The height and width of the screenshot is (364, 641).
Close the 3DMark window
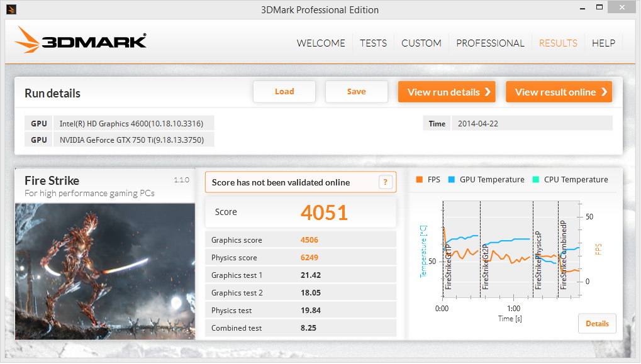point(621,8)
